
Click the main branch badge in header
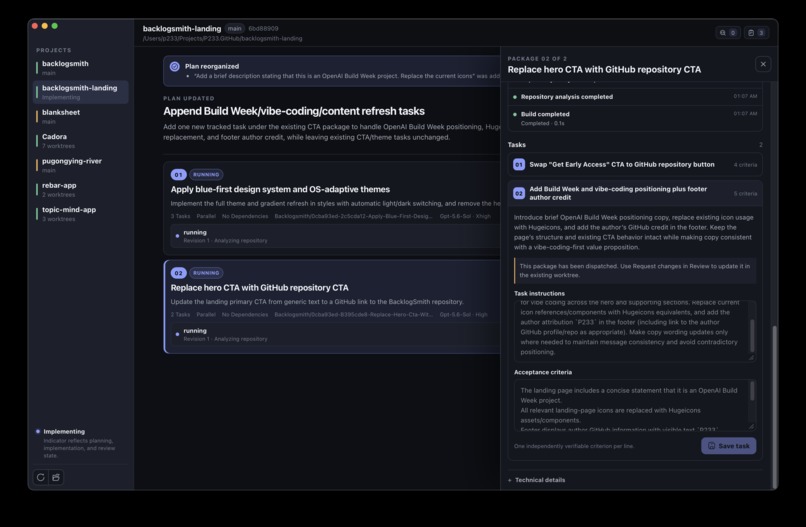click(234, 29)
